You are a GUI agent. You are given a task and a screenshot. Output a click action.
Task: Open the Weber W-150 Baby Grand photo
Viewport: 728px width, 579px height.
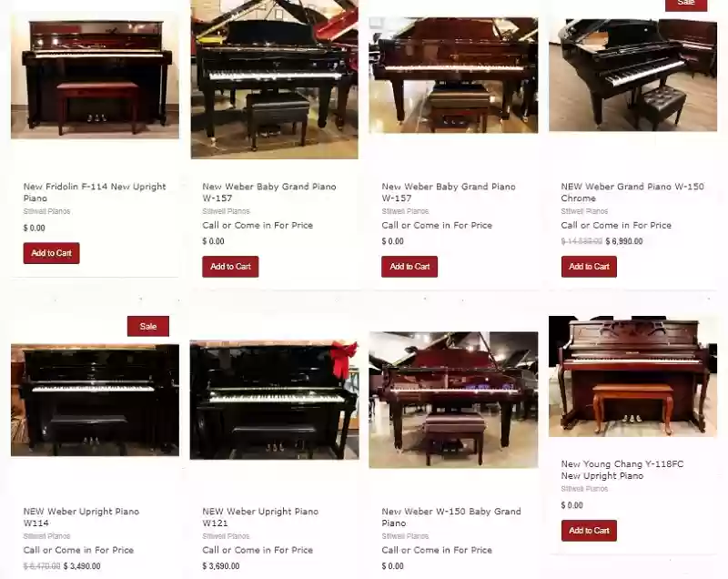[x=453, y=400]
